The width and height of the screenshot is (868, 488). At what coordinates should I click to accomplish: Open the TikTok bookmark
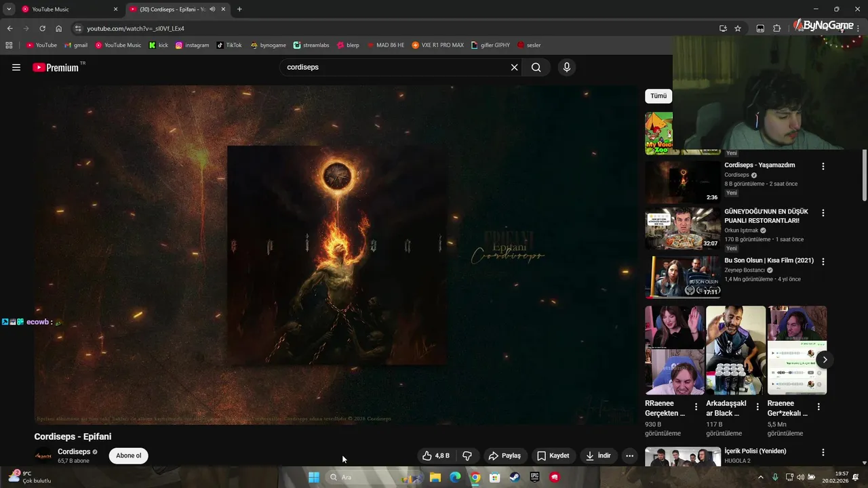point(229,45)
